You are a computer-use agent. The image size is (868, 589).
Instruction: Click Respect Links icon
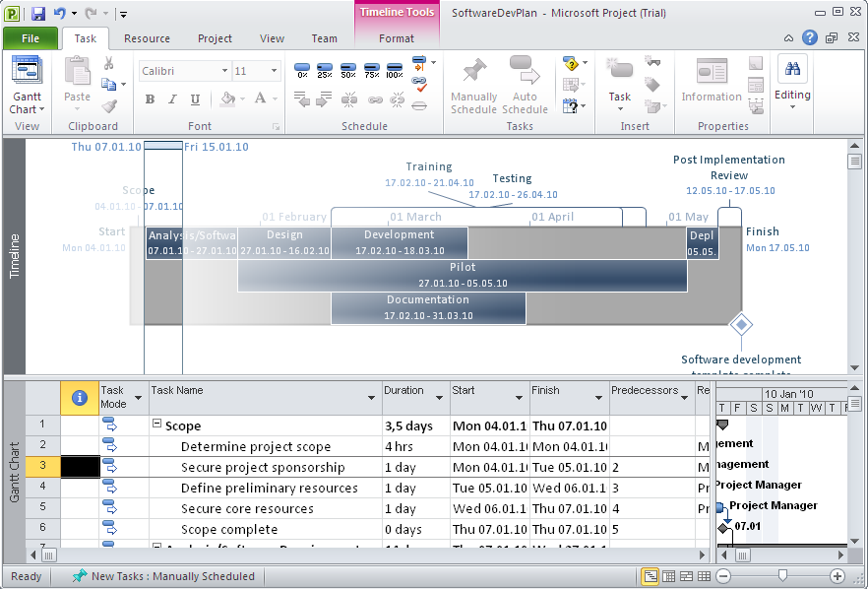tap(419, 85)
